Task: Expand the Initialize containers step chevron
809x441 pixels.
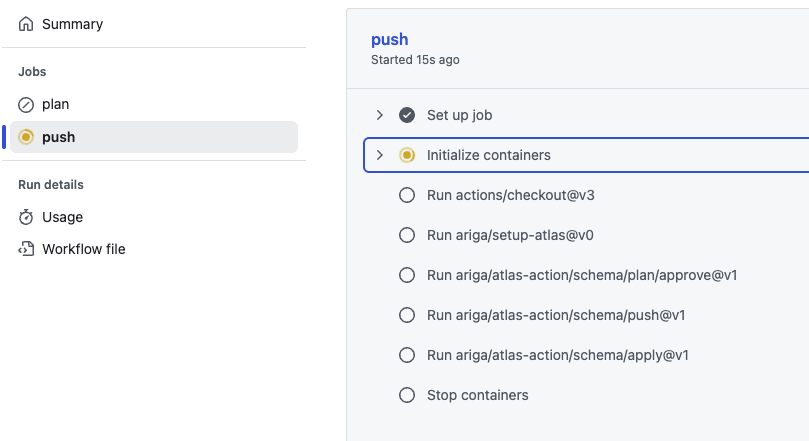Action: point(380,155)
